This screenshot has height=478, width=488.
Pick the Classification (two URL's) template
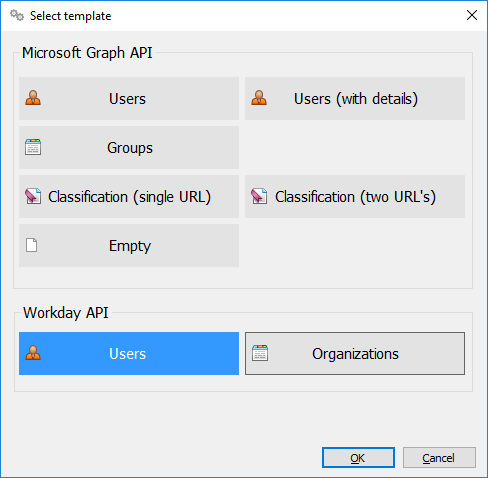click(355, 196)
